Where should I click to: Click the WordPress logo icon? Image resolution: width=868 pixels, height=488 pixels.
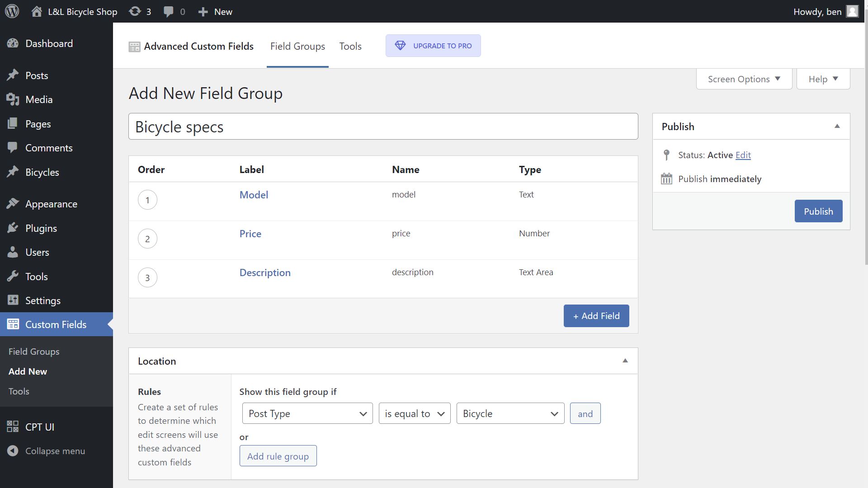[x=12, y=11]
